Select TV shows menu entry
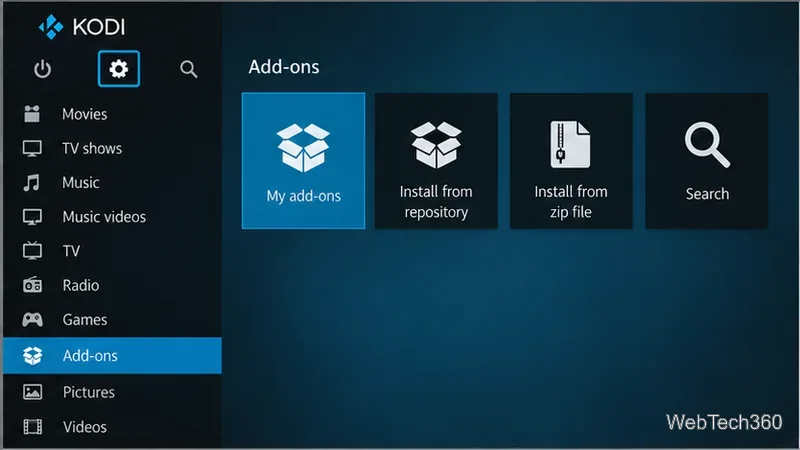The image size is (800, 450). [112, 148]
